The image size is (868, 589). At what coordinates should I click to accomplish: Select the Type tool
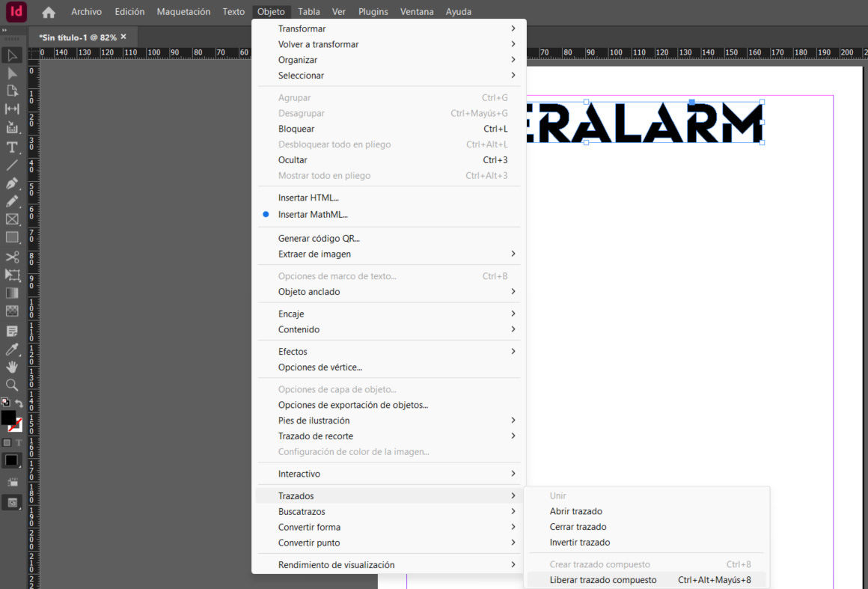click(x=12, y=147)
